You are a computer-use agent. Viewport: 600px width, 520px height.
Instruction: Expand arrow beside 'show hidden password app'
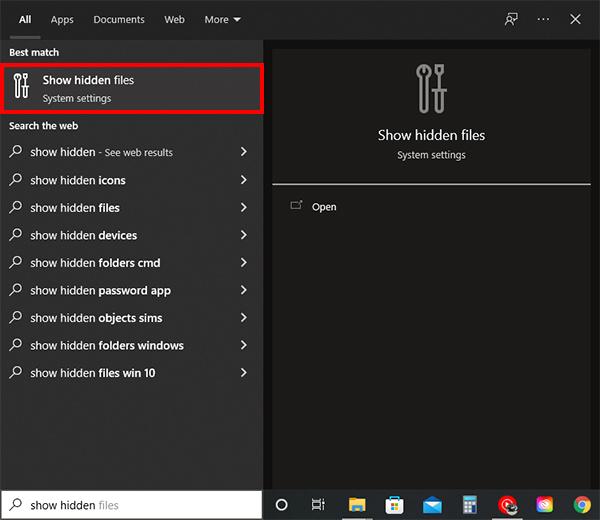click(244, 290)
